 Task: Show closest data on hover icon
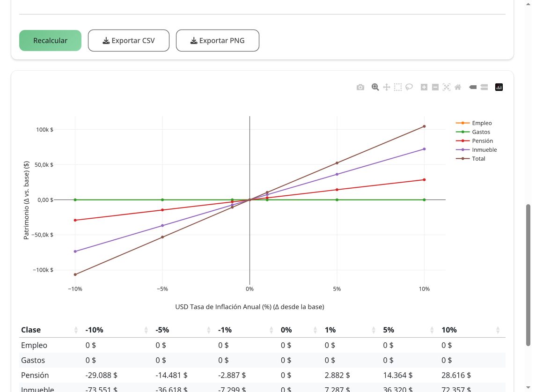pyautogui.click(x=473, y=87)
